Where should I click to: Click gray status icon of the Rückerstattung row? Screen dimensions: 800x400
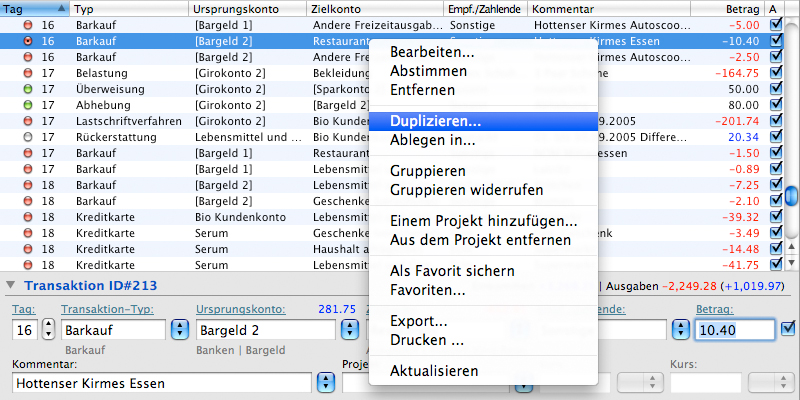28,137
